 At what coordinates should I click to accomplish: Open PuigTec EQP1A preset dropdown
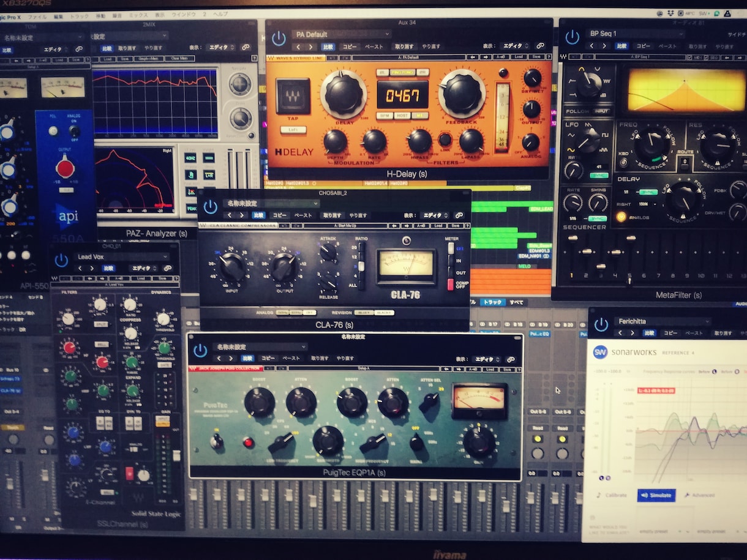(260, 346)
